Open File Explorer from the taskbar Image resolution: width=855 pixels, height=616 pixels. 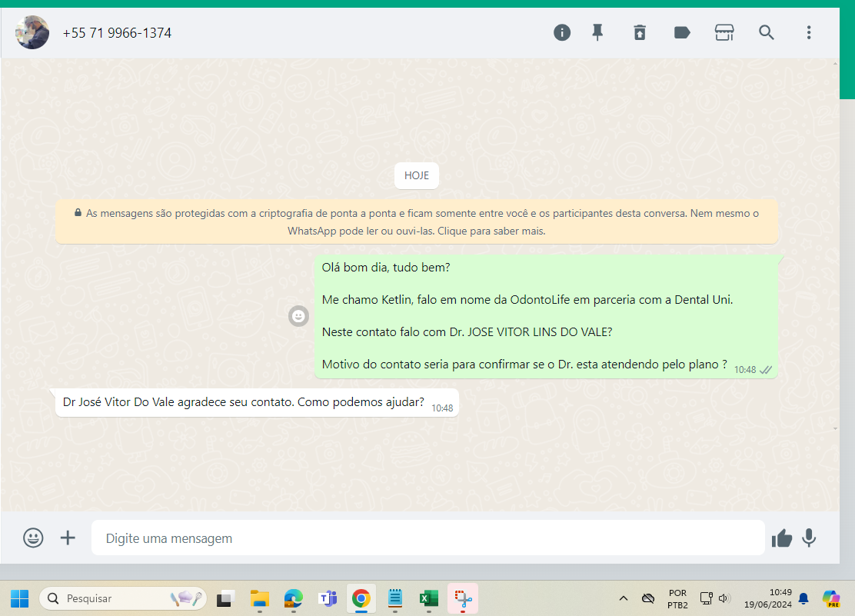click(x=260, y=598)
